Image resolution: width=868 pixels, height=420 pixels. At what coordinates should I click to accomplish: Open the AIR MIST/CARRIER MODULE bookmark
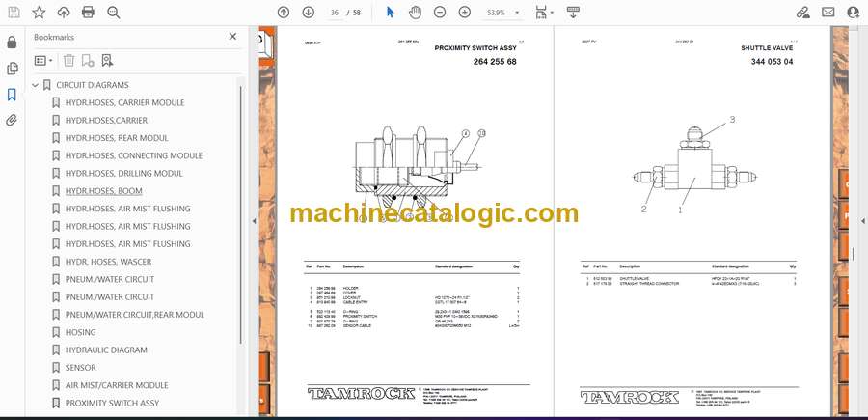117,385
